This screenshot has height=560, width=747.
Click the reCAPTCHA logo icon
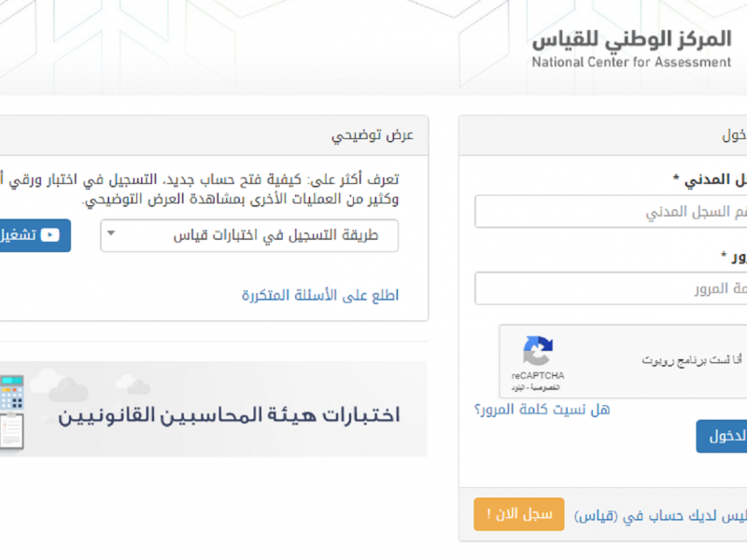pyautogui.click(x=538, y=351)
